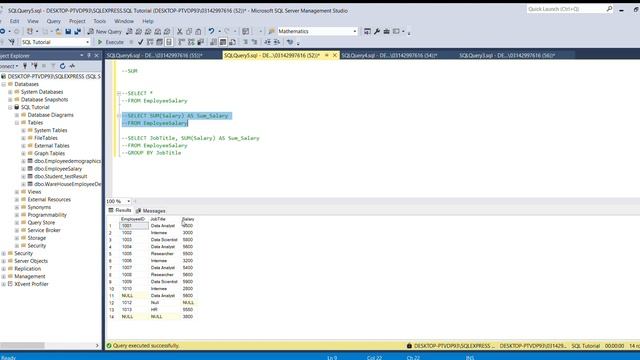Click the Comment Out Selected Lines icon
640x360 pixels.
pyautogui.click(x=245, y=42)
